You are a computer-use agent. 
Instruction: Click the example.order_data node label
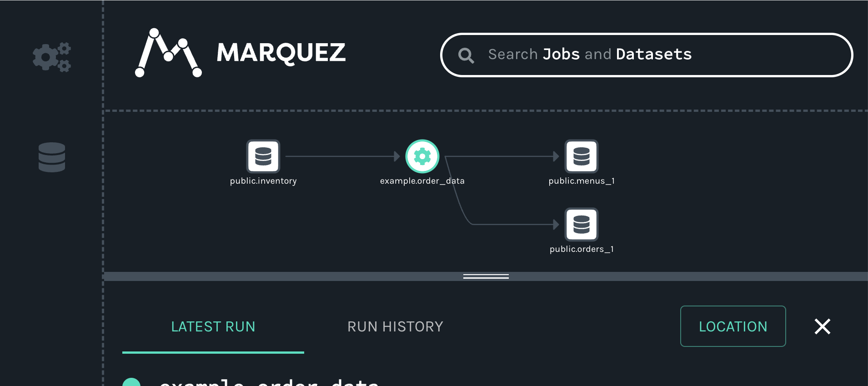pyautogui.click(x=422, y=181)
